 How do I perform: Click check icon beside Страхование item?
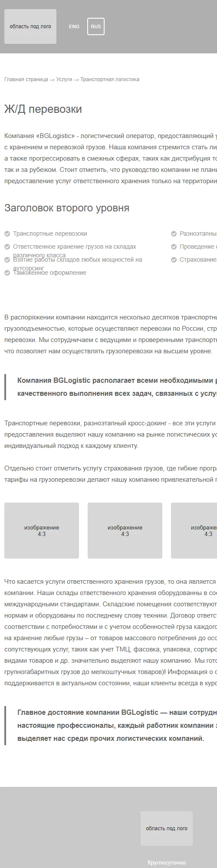pyautogui.click(x=174, y=260)
